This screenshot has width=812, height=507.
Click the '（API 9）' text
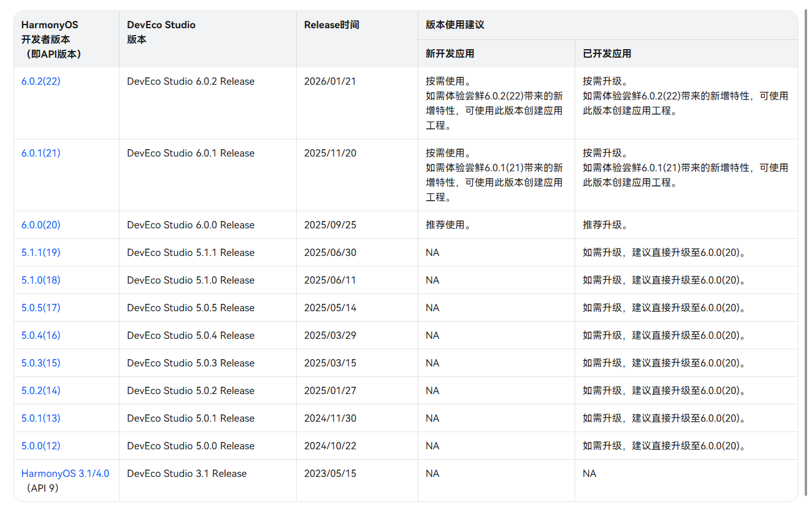[x=42, y=488]
